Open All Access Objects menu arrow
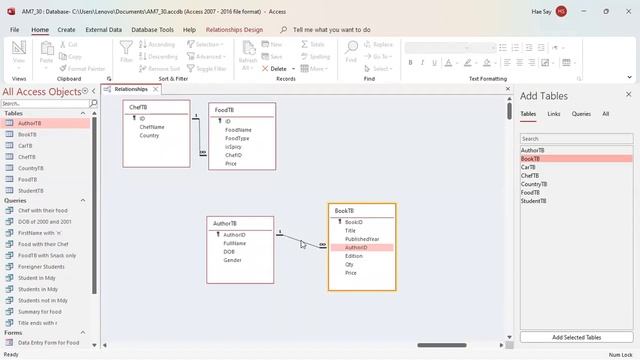Image resolution: width=640 pixels, height=360 pixels. point(85,91)
